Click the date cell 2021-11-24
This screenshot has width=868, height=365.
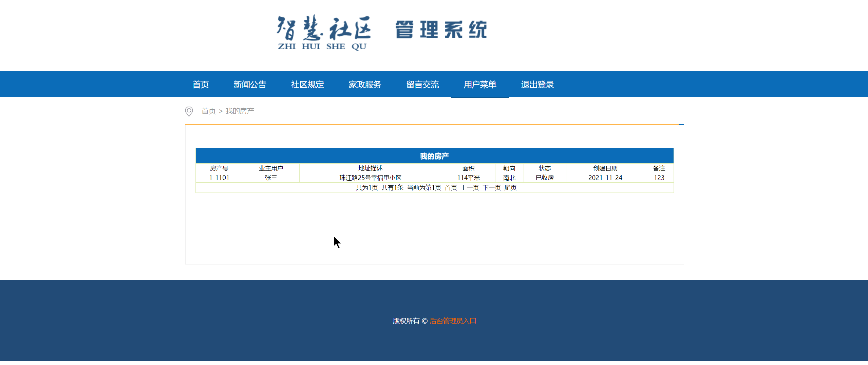click(605, 178)
